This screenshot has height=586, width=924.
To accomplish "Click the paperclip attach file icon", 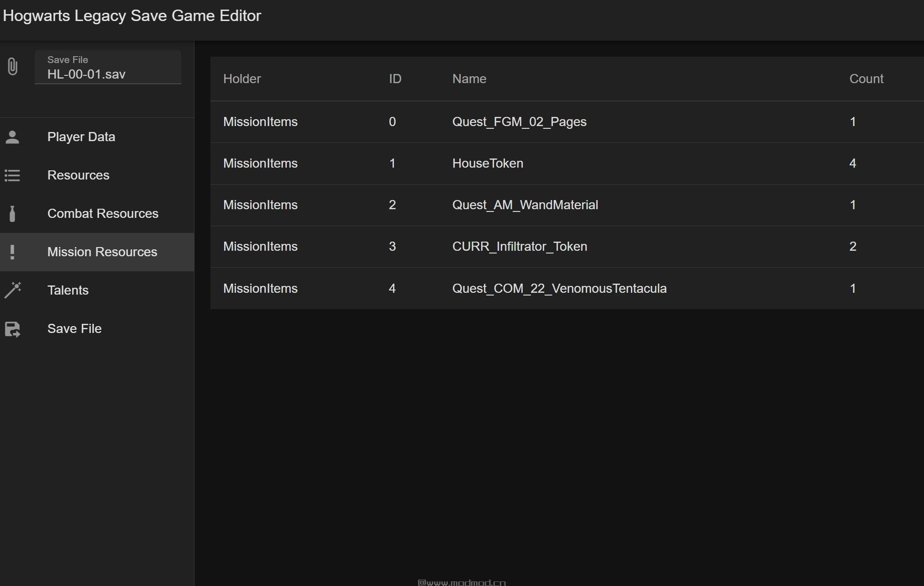I will coord(13,67).
